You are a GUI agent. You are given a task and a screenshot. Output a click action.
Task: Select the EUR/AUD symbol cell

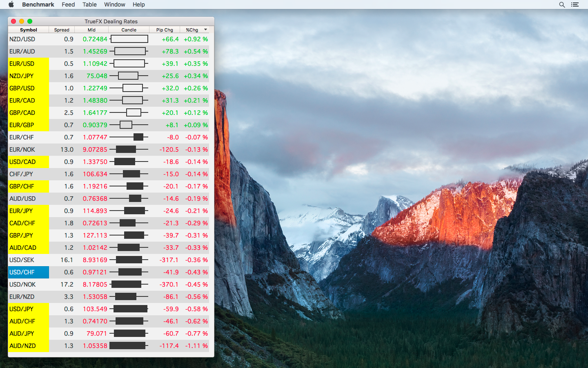point(29,52)
